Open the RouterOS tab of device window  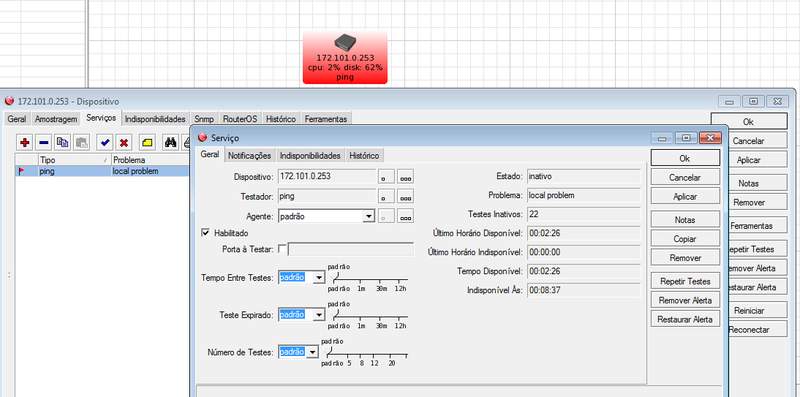click(x=240, y=119)
